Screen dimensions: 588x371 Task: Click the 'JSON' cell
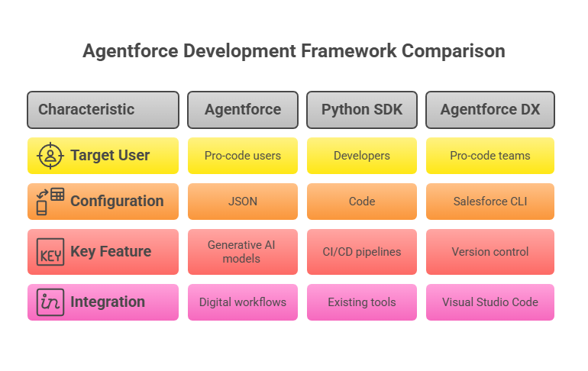(243, 202)
